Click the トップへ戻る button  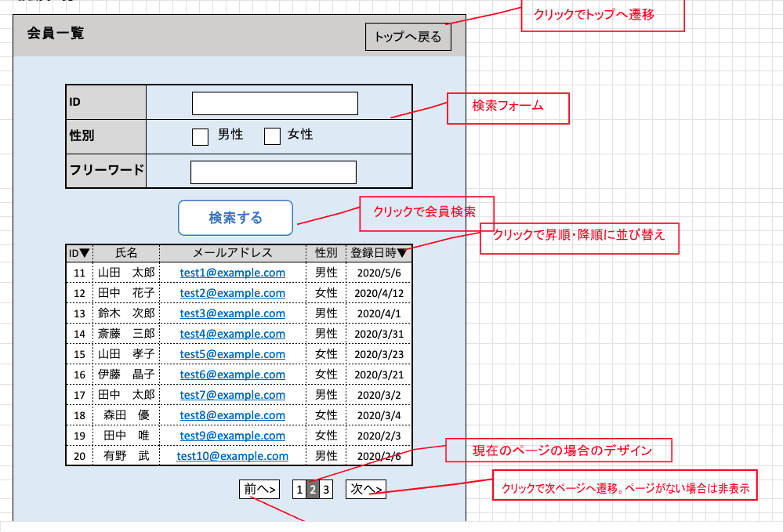[x=408, y=37]
